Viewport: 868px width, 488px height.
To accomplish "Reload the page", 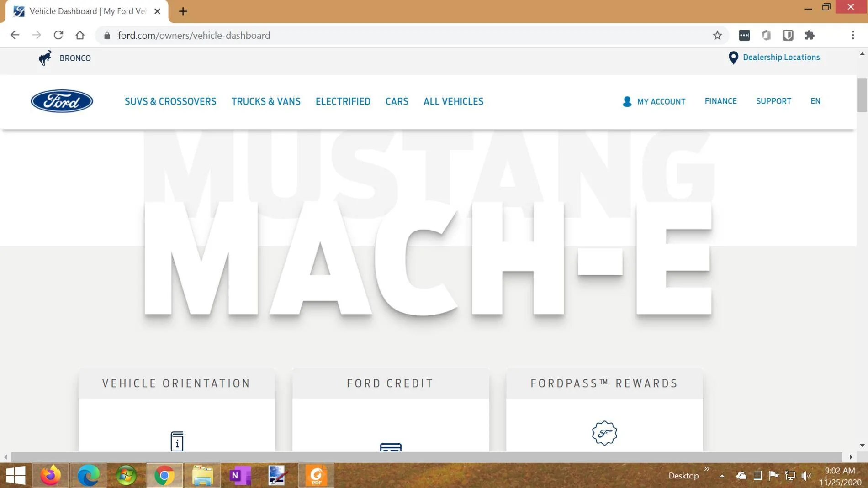I will coord(58,35).
